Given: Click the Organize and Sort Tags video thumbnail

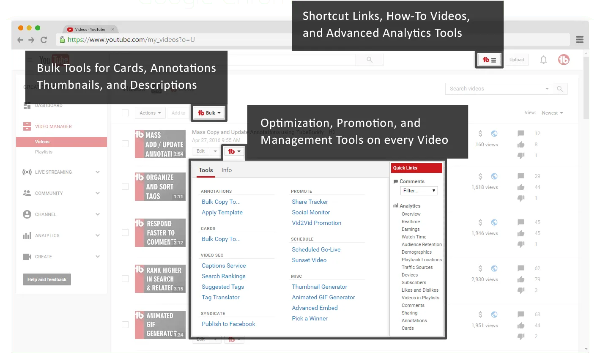Looking at the screenshot, I should (x=161, y=186).
